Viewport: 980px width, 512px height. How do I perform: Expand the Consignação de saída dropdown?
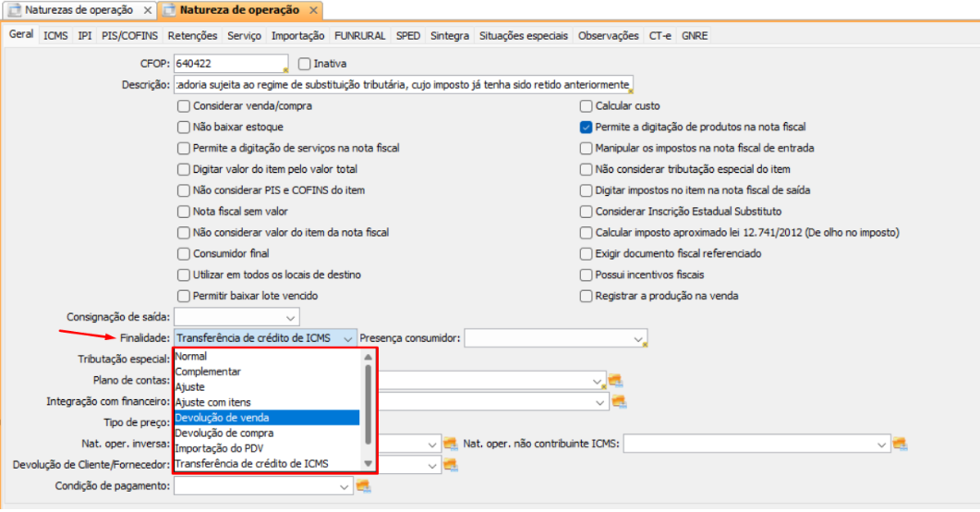coord(292,318)
